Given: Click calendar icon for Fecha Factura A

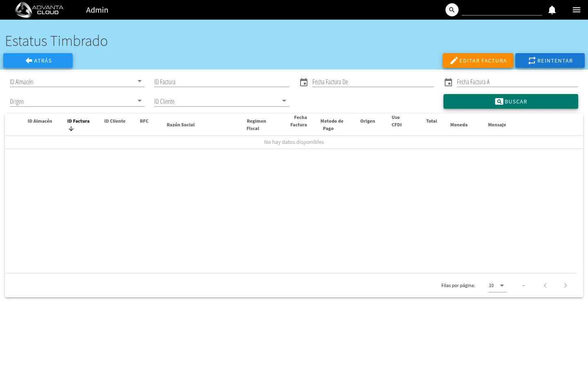Looking at the screenshot, I should point(448,82).
